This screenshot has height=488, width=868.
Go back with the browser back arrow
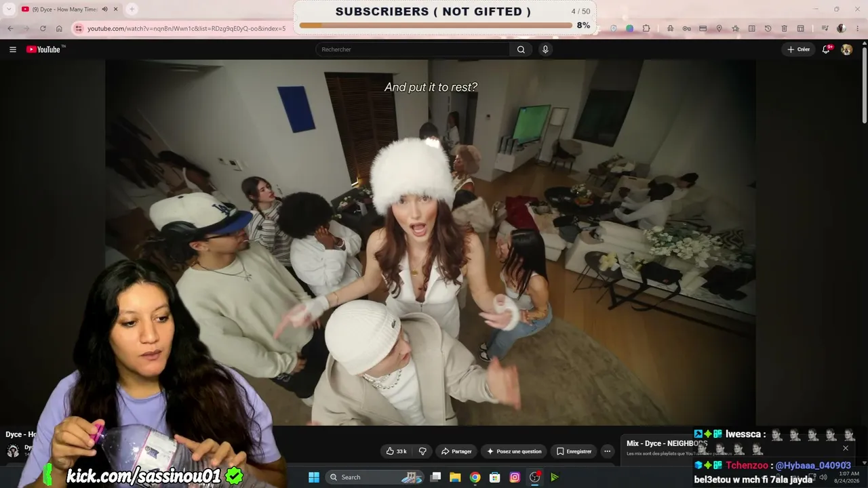[x=10, y=28]
